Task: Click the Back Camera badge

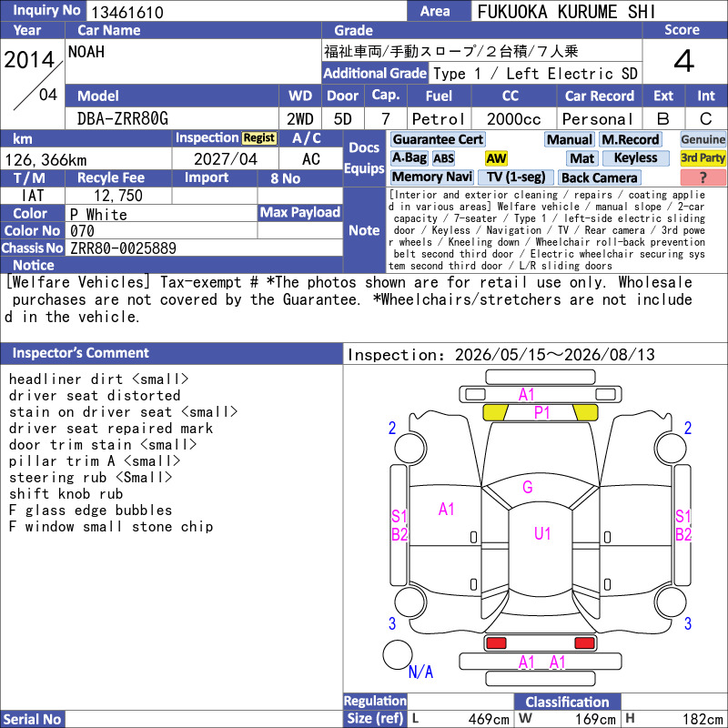Action: click(x=599, y=177)
